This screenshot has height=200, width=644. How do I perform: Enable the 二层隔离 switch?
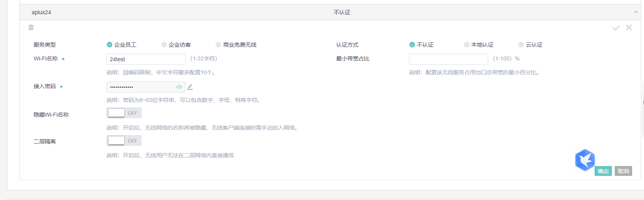pyautogui.click(x=124, y=141)
